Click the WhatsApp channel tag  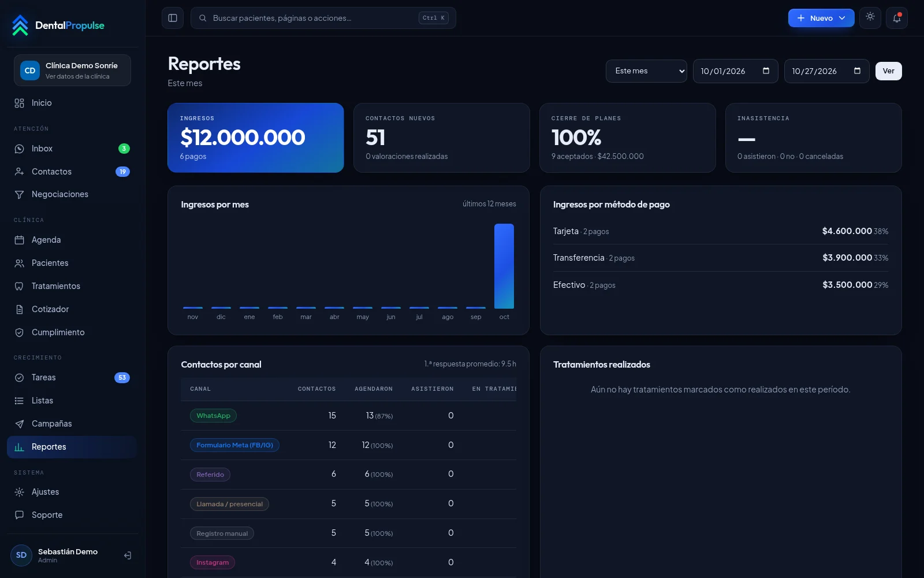[x=213, y=416]
